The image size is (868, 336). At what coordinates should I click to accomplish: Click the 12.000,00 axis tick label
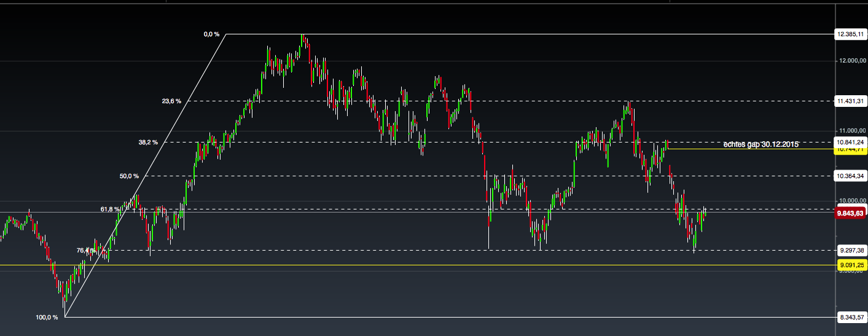click(x=850, y=61)
